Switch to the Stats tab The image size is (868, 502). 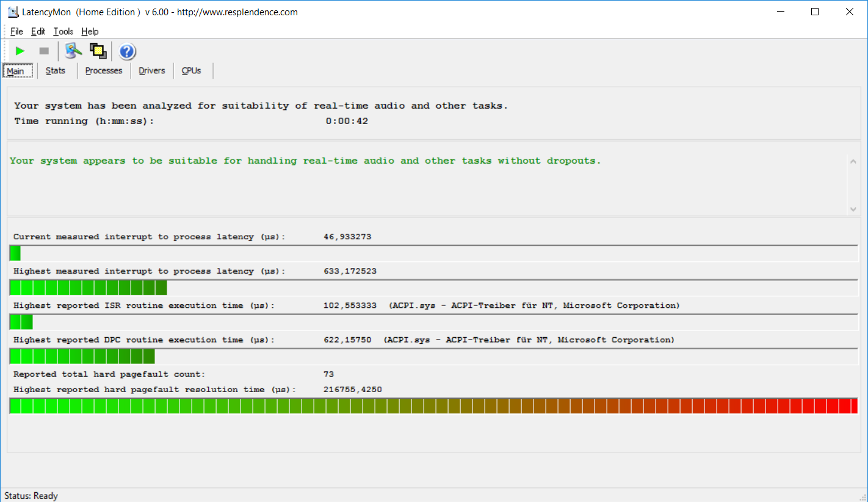56,71
